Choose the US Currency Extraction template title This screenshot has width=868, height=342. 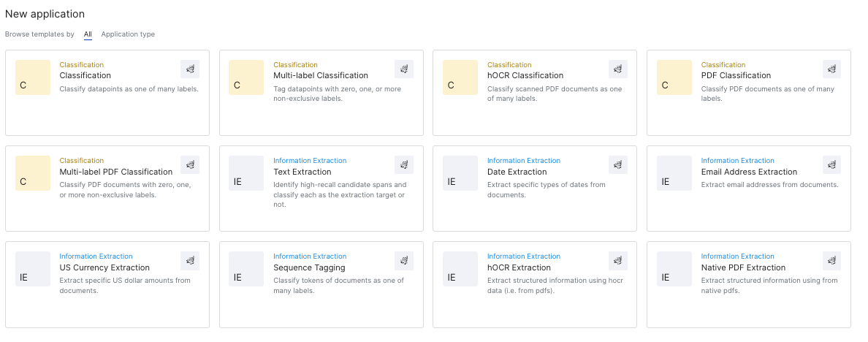pyautogui.click(x=104, y=268)
